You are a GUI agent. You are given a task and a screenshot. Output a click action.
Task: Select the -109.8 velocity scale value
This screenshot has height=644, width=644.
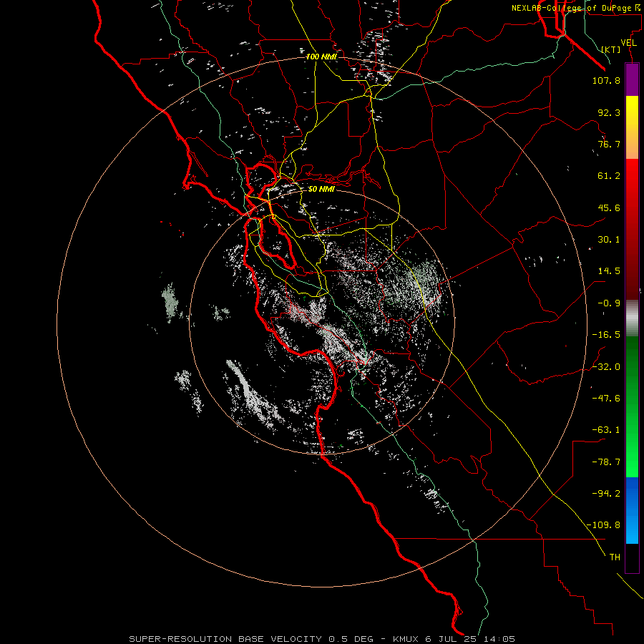(x=603, y=525)
